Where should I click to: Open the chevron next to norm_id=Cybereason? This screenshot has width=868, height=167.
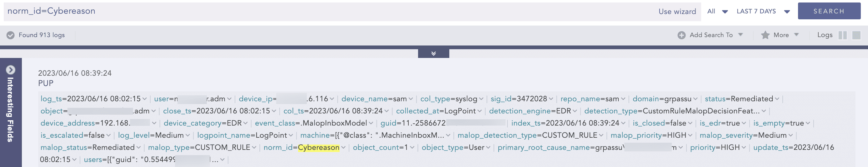pos(343,148)
